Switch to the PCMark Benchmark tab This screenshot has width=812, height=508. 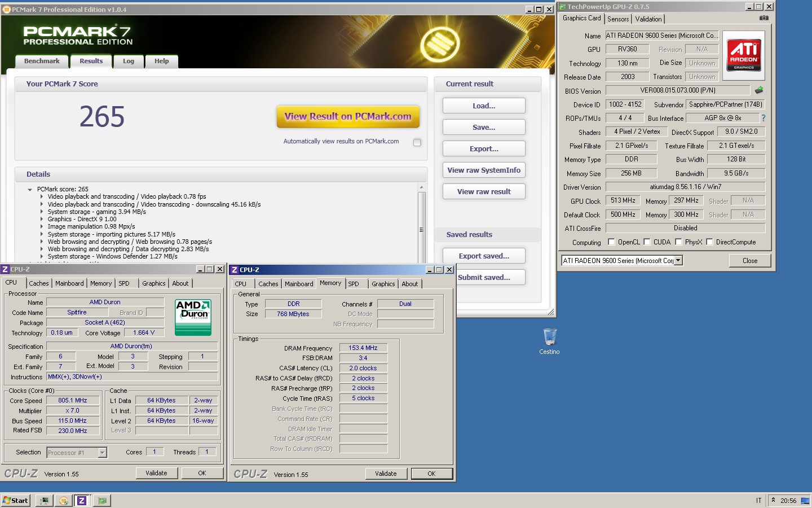click(42, 62)
